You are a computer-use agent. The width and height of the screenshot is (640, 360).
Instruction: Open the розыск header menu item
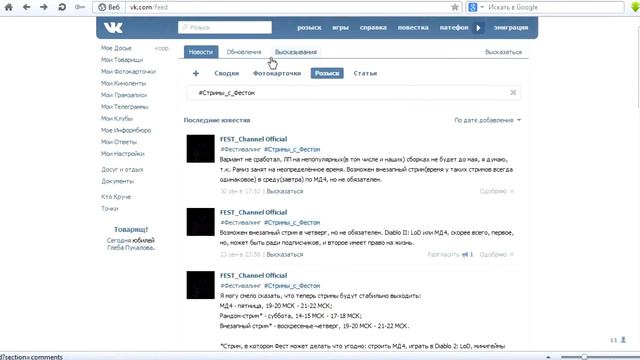[x=309, y=27]
